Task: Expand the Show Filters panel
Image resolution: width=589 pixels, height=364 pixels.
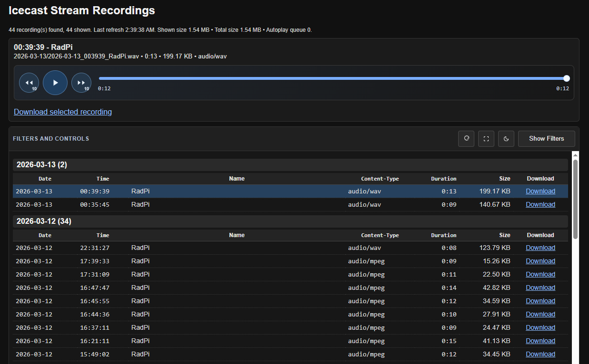Action: pyautogui.click(x=546, y=139)
